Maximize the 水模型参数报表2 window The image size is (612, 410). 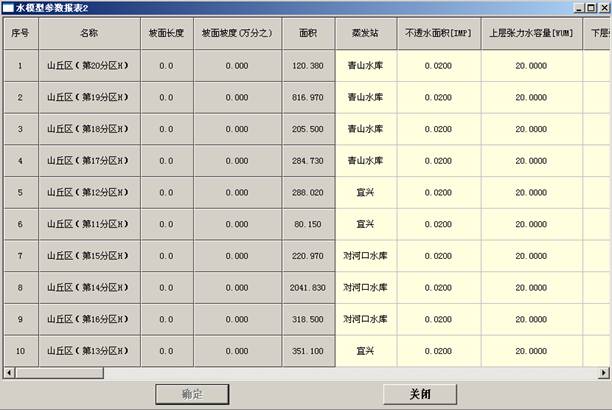(590, 7)
